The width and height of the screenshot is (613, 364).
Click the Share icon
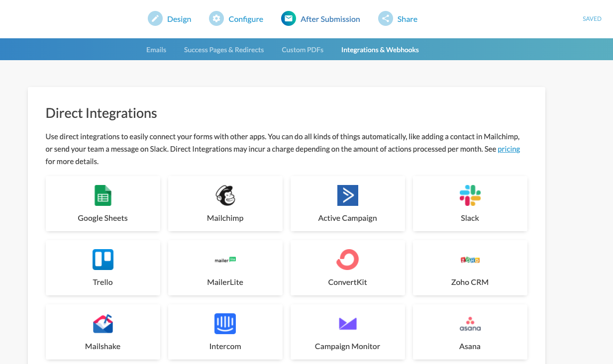point(386,19)
